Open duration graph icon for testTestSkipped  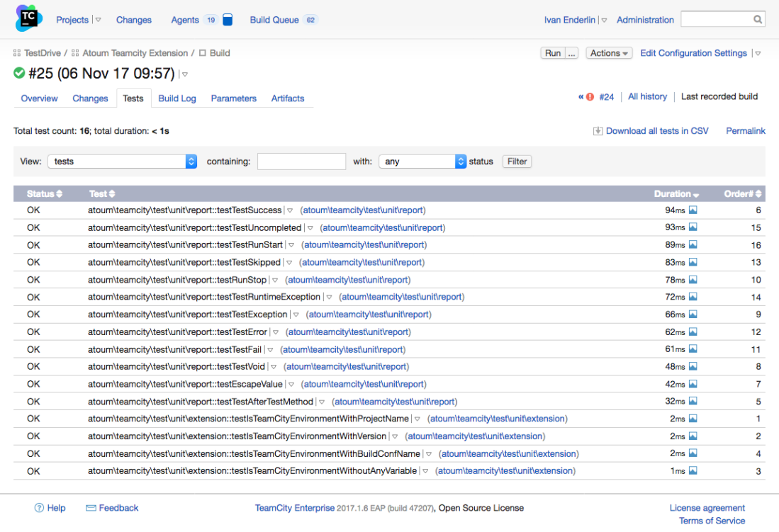pos(693,262)
